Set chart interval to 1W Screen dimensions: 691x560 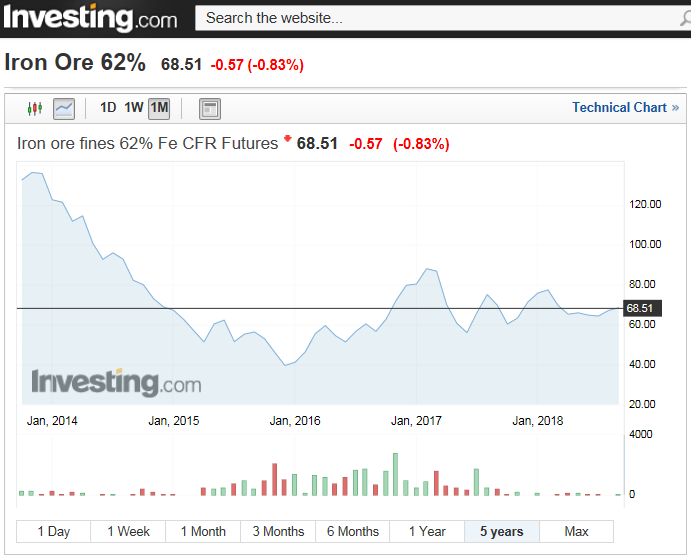point(134,108)
